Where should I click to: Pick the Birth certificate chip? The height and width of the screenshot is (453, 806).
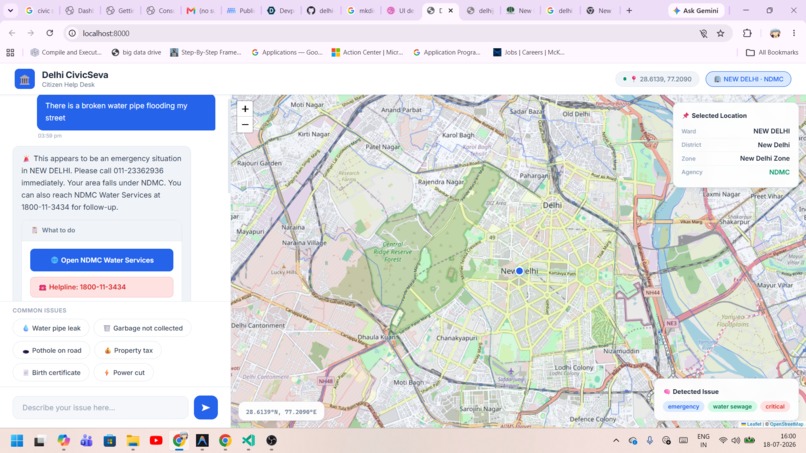click(x=51, y=372)
